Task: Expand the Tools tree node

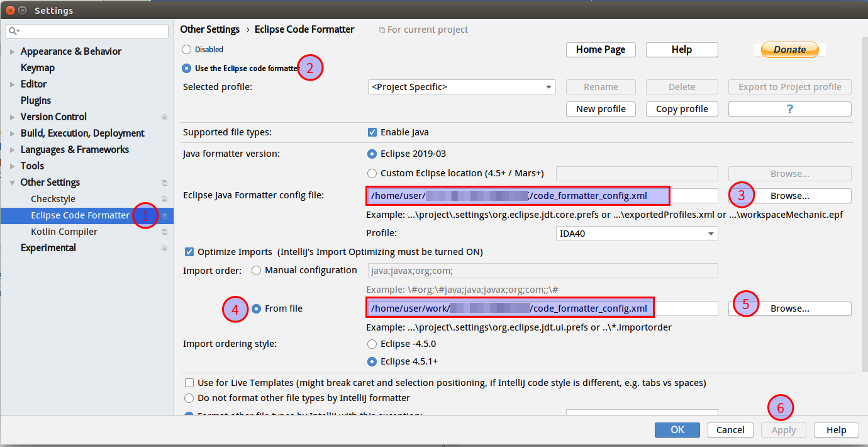Action: pyautogui.click(x=12, y=166)
